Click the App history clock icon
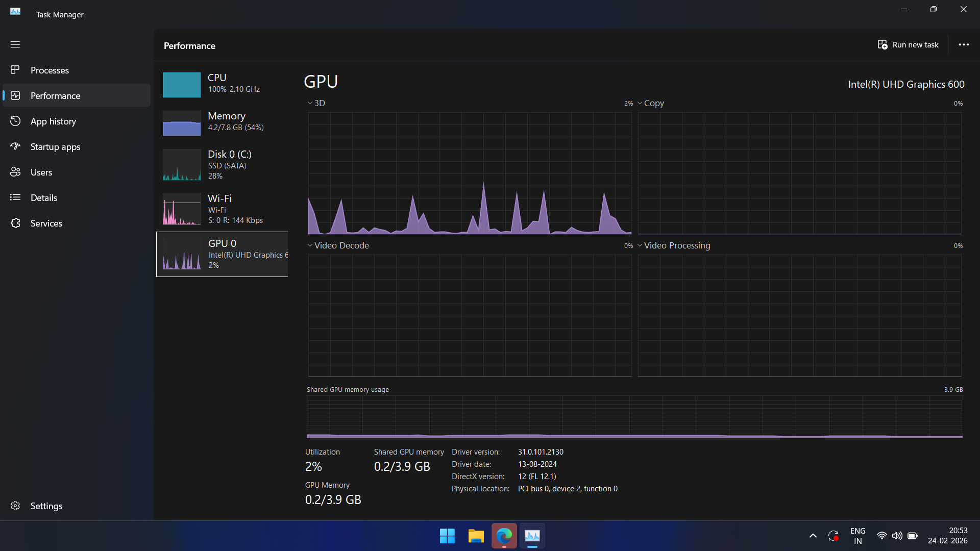This screenshot has width=980, height=551. [15, 121]
